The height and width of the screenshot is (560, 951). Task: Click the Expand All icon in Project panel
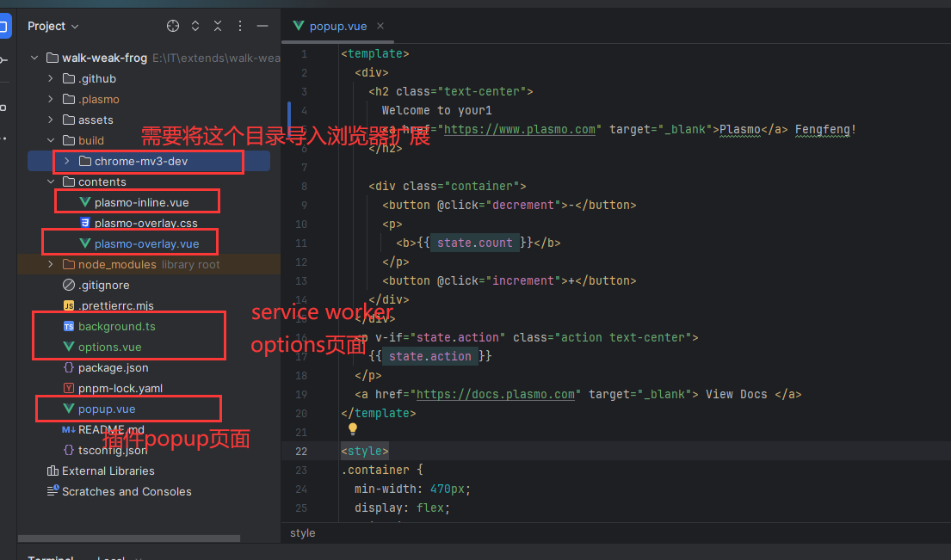[195, 27]
